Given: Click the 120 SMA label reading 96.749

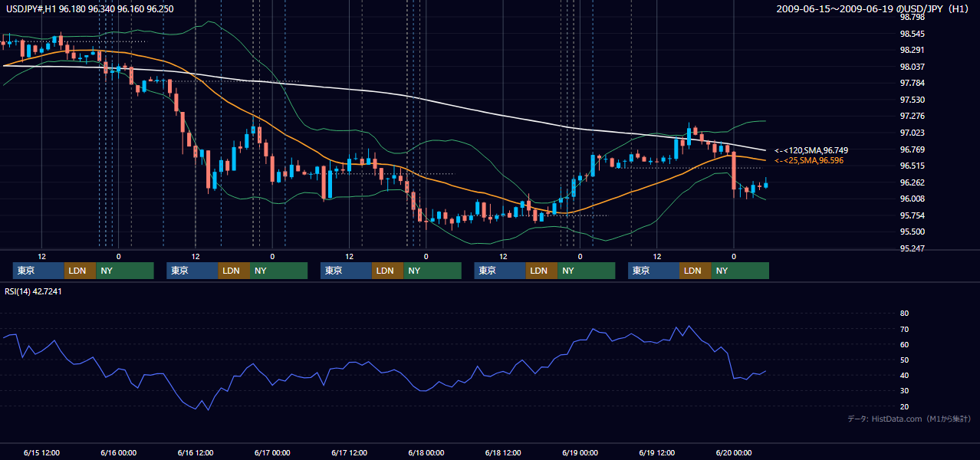Looking at the screenshot, I should coord(811,150).
